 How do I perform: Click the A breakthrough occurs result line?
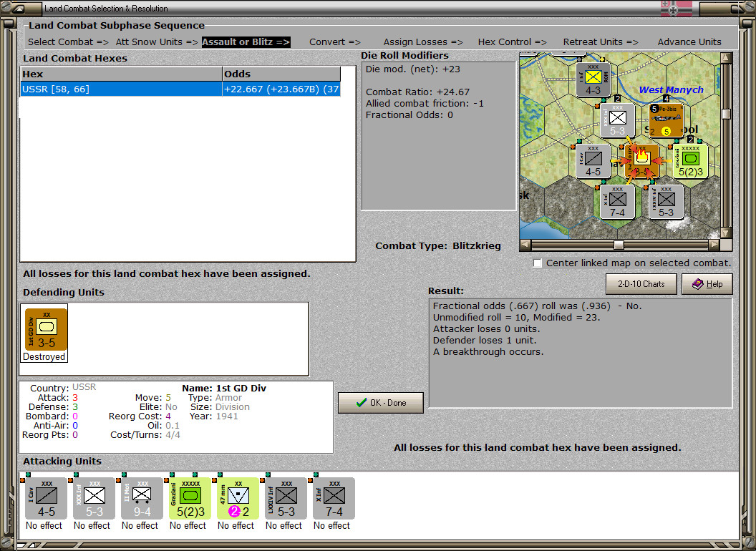[488, 352]
